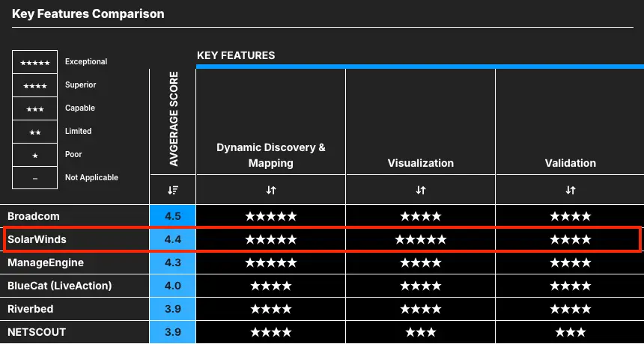
Task: Click ManageEngine's Dynamic Discovery star rating
Action: (271, 262)
